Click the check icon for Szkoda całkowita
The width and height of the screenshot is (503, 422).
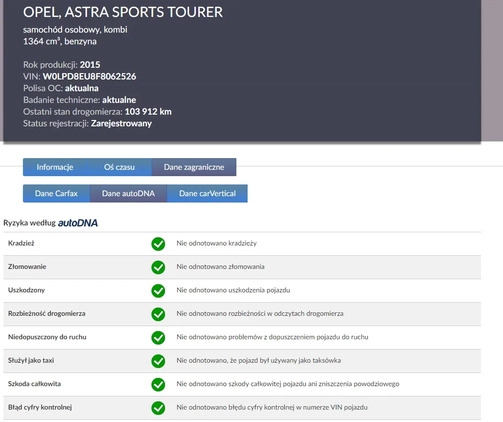pos(158,384)
